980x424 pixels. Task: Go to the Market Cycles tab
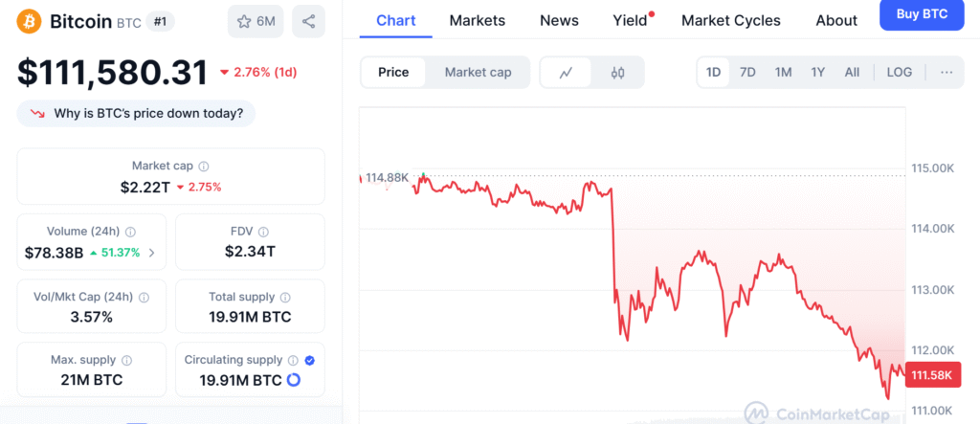pyautogui.click(x=730, y=20)
